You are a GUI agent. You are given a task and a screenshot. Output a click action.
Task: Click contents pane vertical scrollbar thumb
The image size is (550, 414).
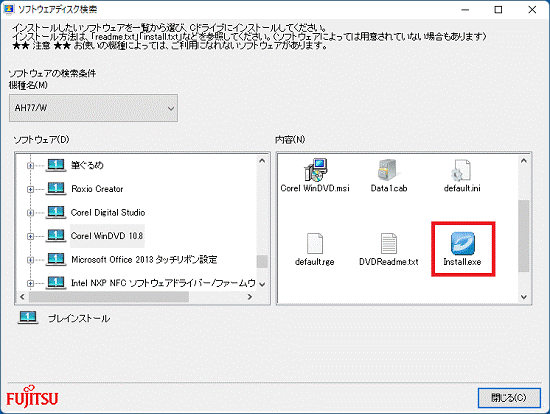point(524,236)
